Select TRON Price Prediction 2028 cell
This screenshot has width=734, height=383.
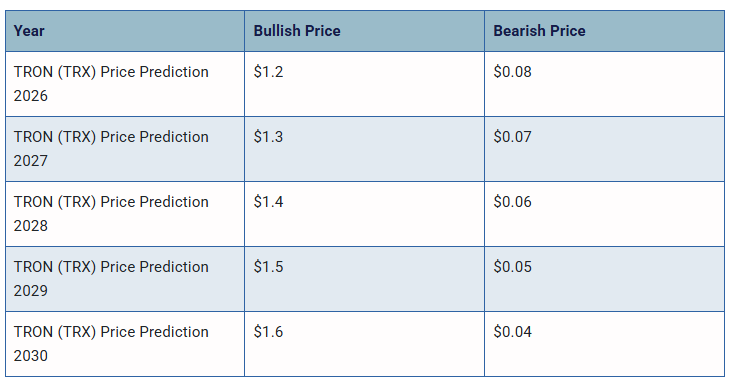pos(125,214)
